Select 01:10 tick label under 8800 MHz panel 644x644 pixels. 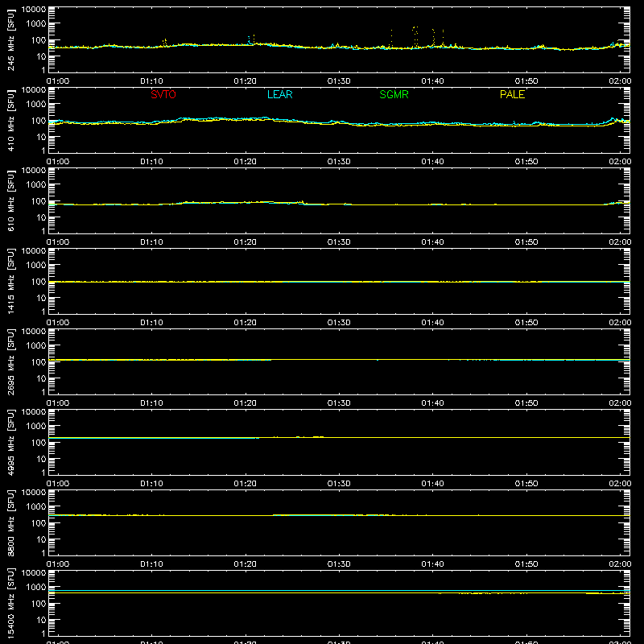click(x=151, y=564)
